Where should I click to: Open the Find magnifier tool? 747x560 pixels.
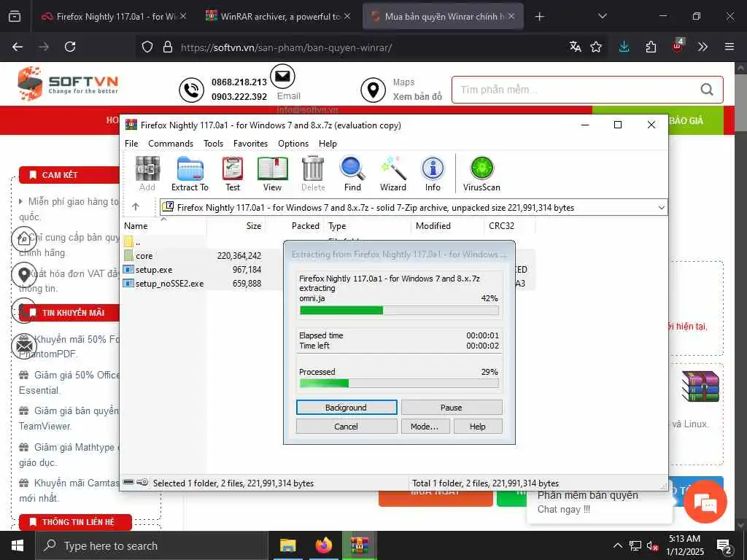pyautogui.click(x=352, y=174)
